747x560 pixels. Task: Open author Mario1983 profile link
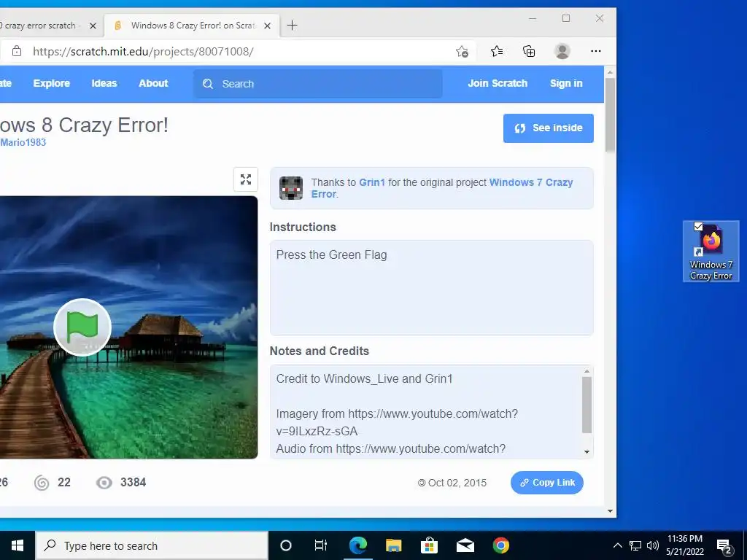coord(23,142)
